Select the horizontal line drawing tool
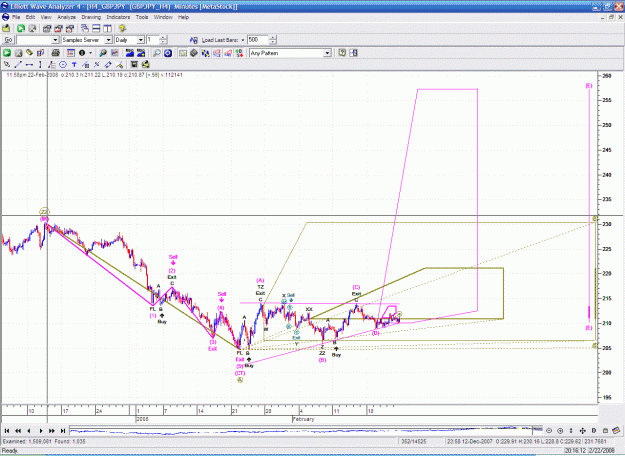The width and height of the screenshot is (625, 456). [x=29, y=64]
